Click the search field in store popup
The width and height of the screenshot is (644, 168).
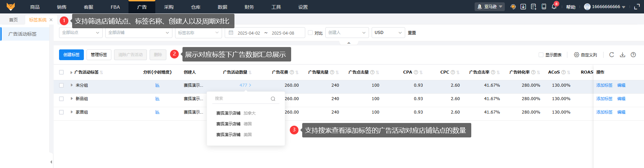coord(241,98)
